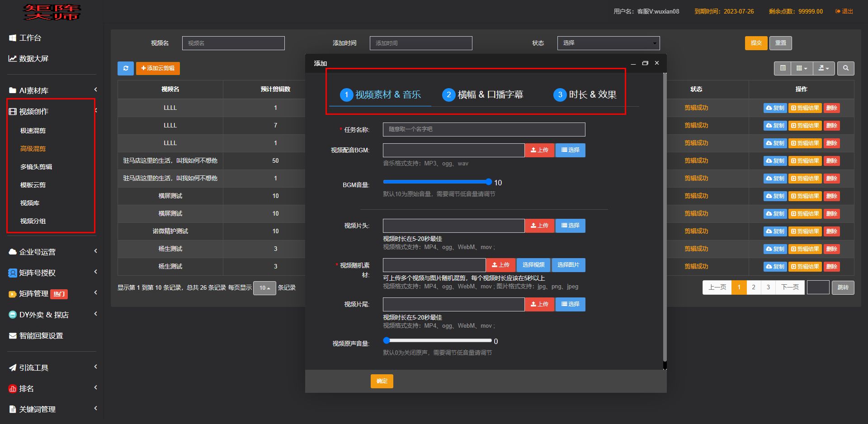Open the columns grid dropdown
Screen dimensions: 868x424
pos(802,68)
